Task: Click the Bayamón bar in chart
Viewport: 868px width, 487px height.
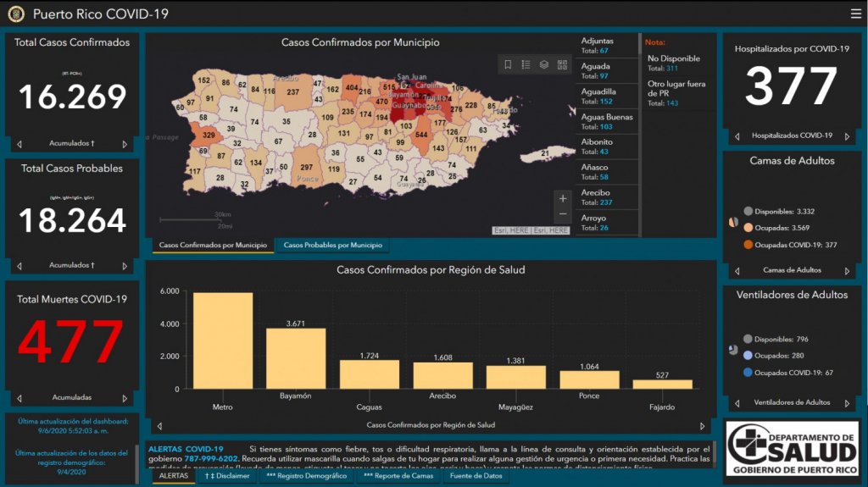Action: pos(296,357)
